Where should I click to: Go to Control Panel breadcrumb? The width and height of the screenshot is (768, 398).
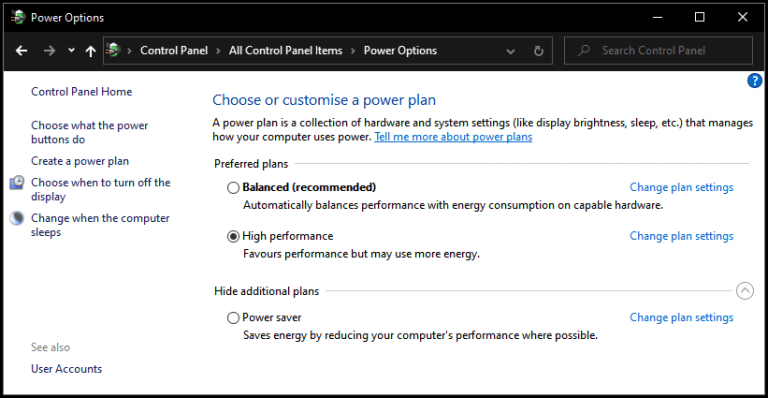pos(174,50)
